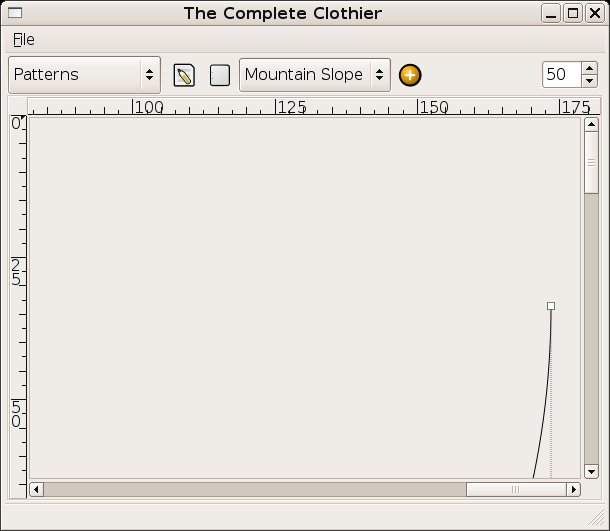610x531 pixels.
Task: Click the blank square toolbar button
Action: pyautogui.click(x=220, y=75)
